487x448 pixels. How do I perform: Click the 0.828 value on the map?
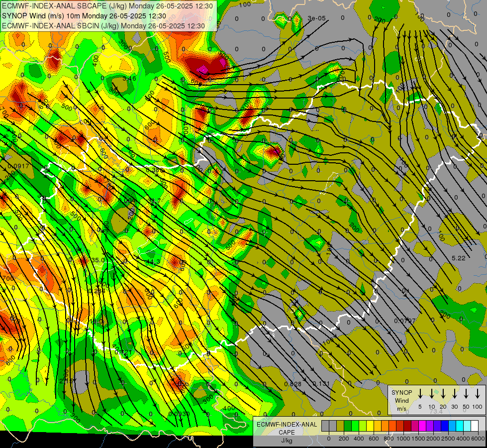coord(293,384)
